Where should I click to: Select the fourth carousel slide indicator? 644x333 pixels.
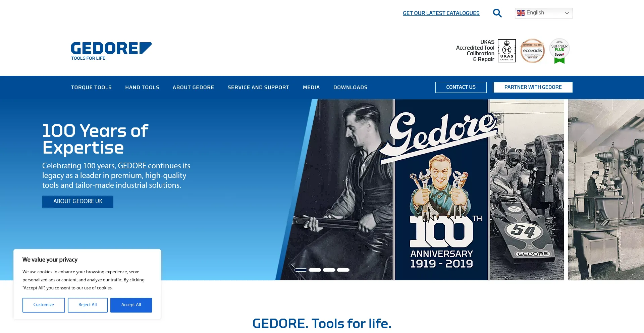coord(343,270)
